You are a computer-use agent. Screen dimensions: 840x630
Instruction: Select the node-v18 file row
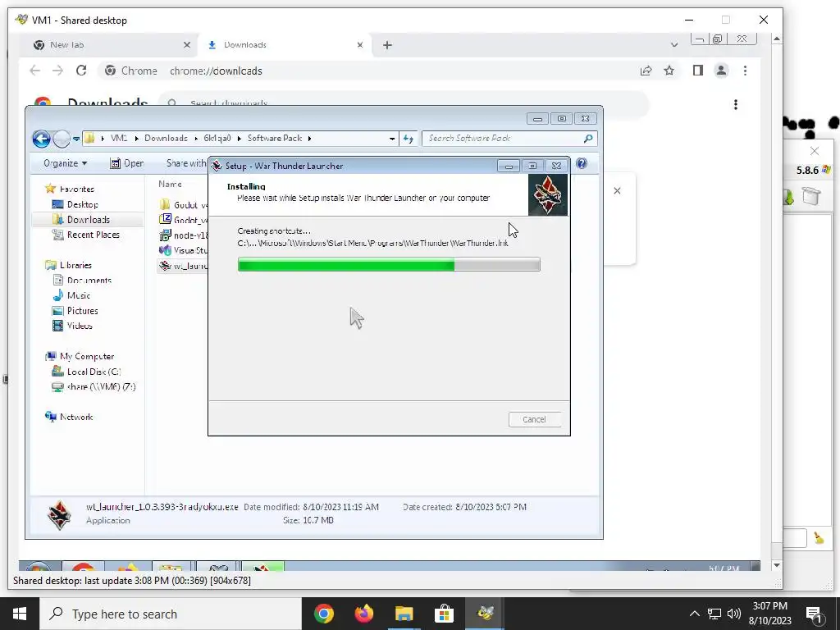(x=184, y=235)
